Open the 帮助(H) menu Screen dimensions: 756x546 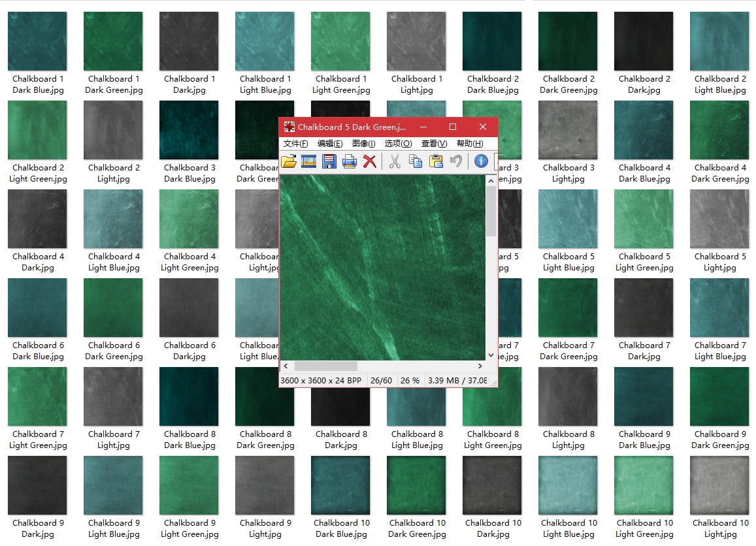click(470, 144)
